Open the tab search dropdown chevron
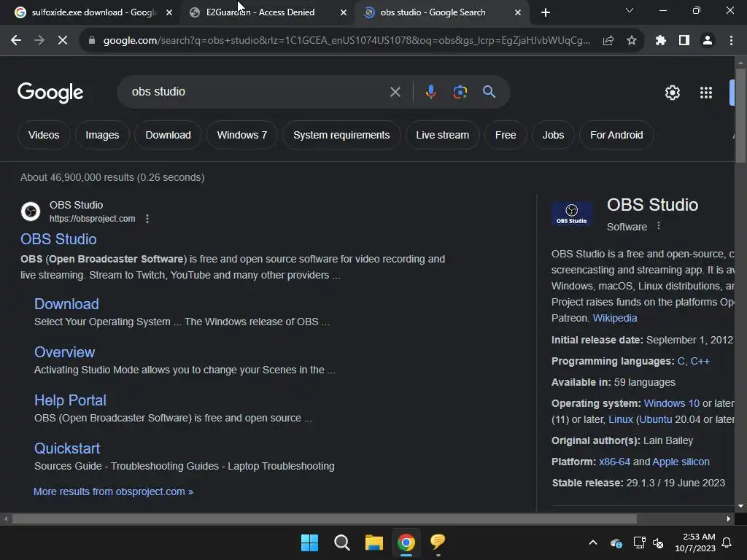Screen dimensions: 747x560 coord(630,10)
